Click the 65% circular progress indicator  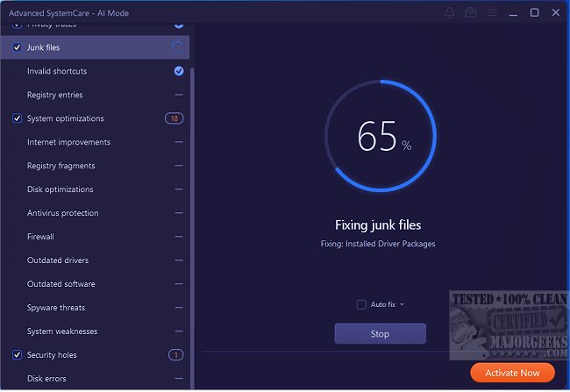point(381,136)
